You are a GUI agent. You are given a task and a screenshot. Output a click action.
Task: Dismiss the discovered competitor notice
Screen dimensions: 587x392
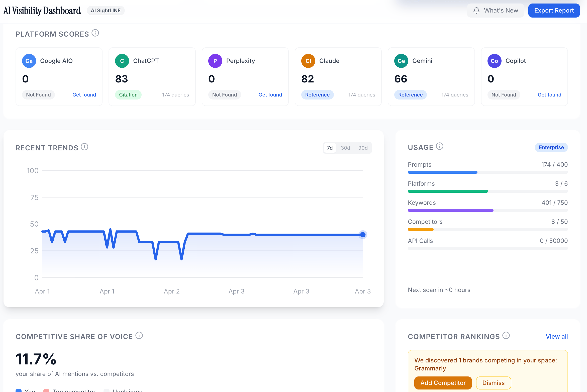click(493, 383)
